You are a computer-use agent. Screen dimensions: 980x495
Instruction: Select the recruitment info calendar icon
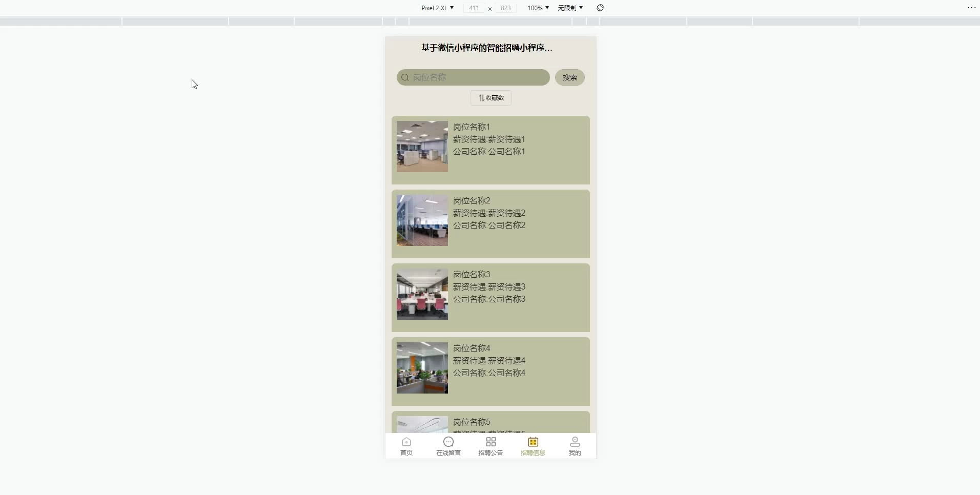pyautogui.click(x=533, y=442)
